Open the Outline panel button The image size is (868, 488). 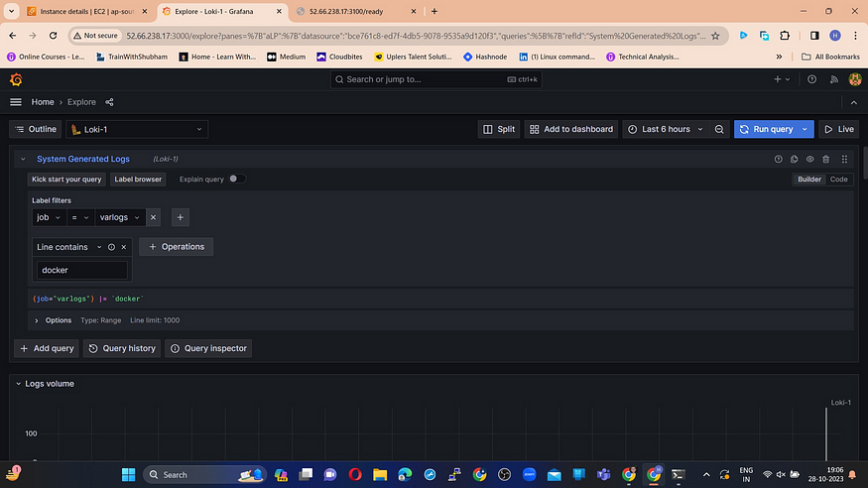tap(36, 129)
